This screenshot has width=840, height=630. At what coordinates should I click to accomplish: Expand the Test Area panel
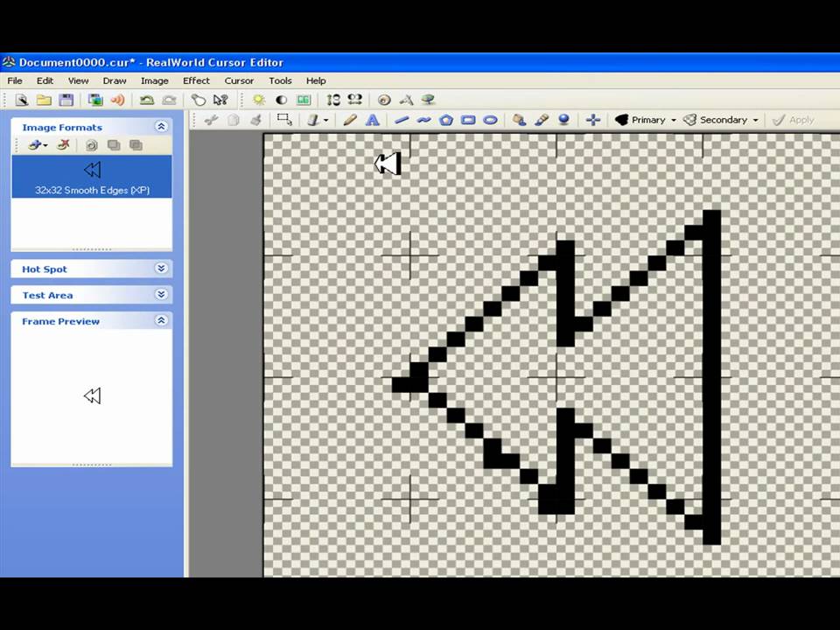pos(161,294)
